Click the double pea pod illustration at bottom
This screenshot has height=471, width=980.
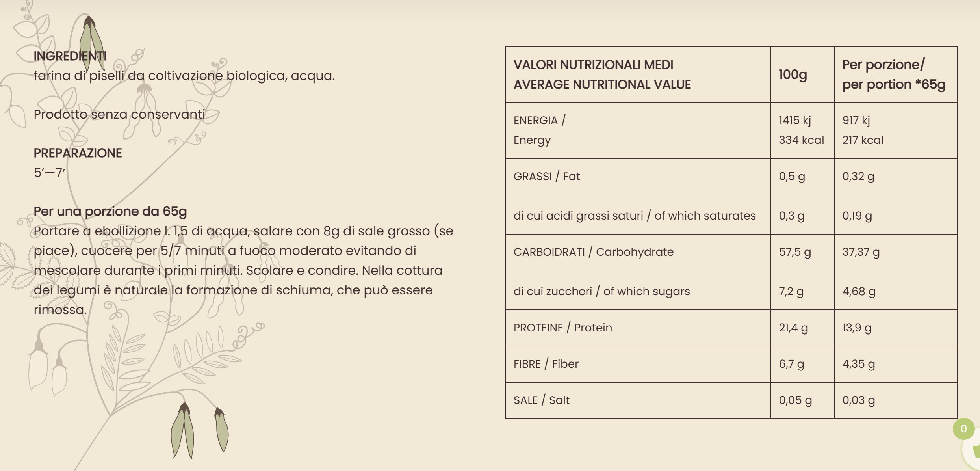182,431
